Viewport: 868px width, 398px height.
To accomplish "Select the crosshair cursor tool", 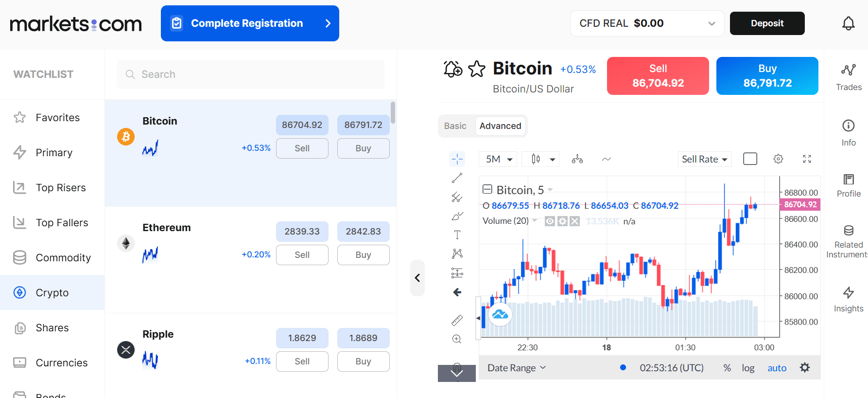I will click(457, 159).
